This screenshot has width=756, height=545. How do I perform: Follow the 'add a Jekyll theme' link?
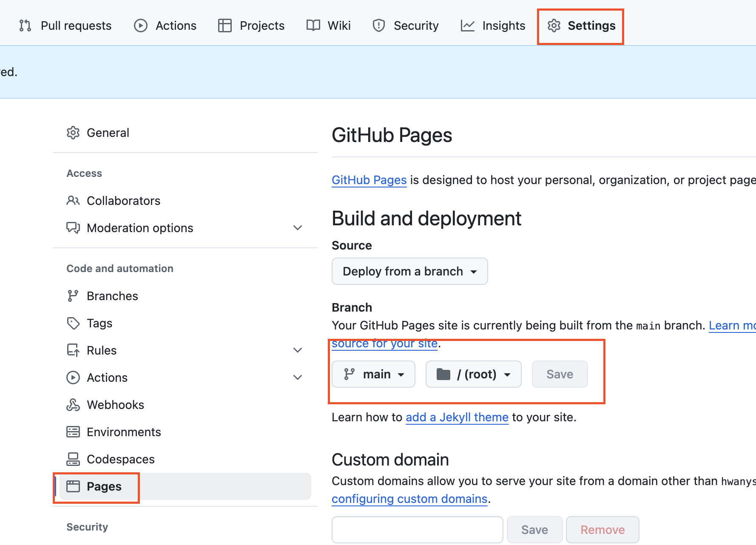457,417
